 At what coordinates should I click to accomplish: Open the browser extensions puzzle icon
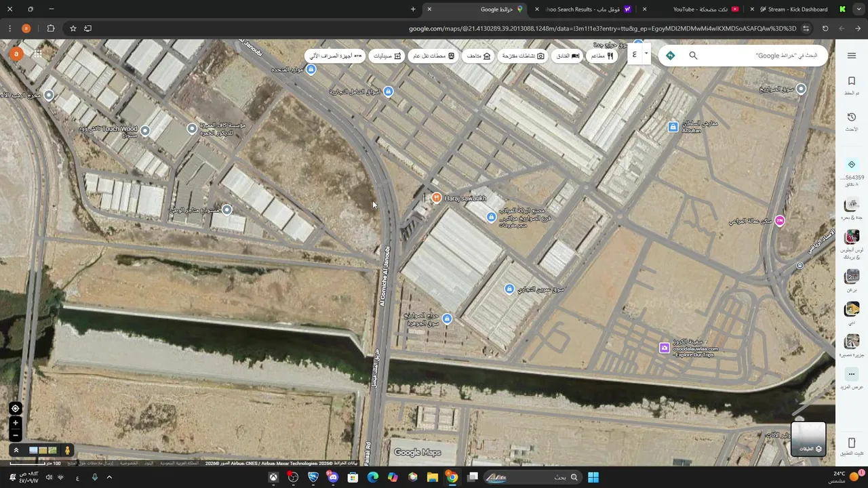[51, 28]
